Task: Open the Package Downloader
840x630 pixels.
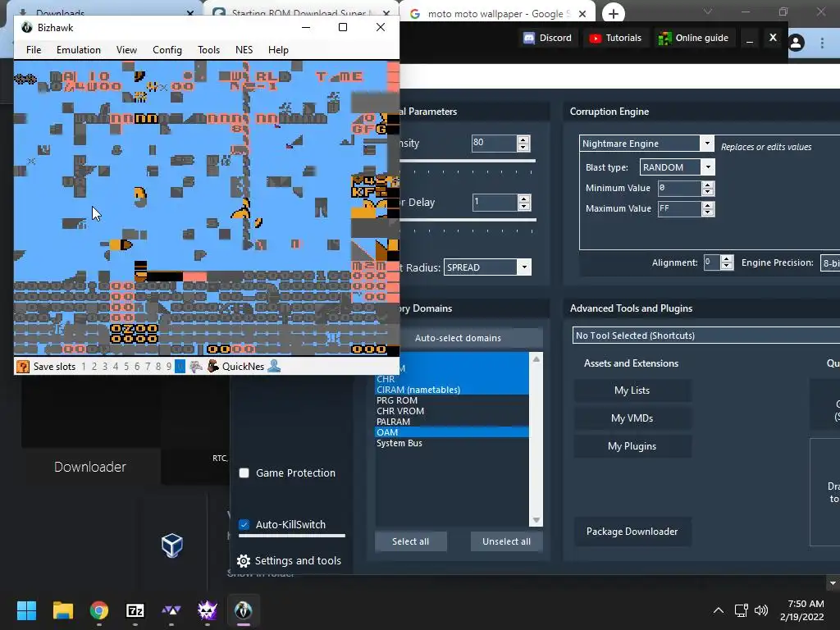Action: click(632, 532)
